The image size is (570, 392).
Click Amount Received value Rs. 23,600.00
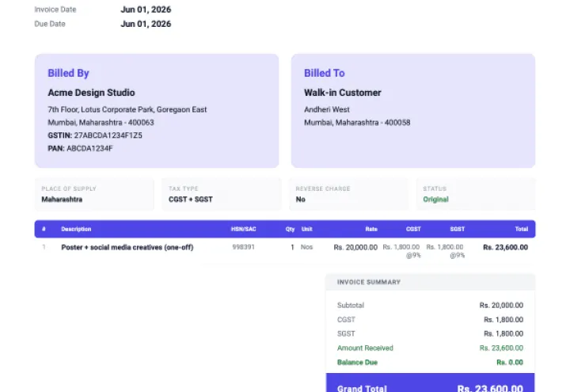click(x=501, y=348)
